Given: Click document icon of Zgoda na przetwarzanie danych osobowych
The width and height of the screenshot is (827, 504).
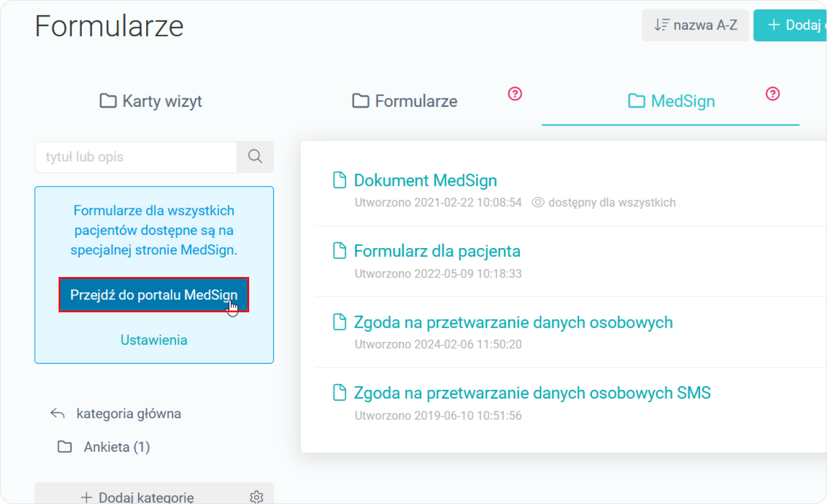Looking at the screenshot, I should 340,322.
